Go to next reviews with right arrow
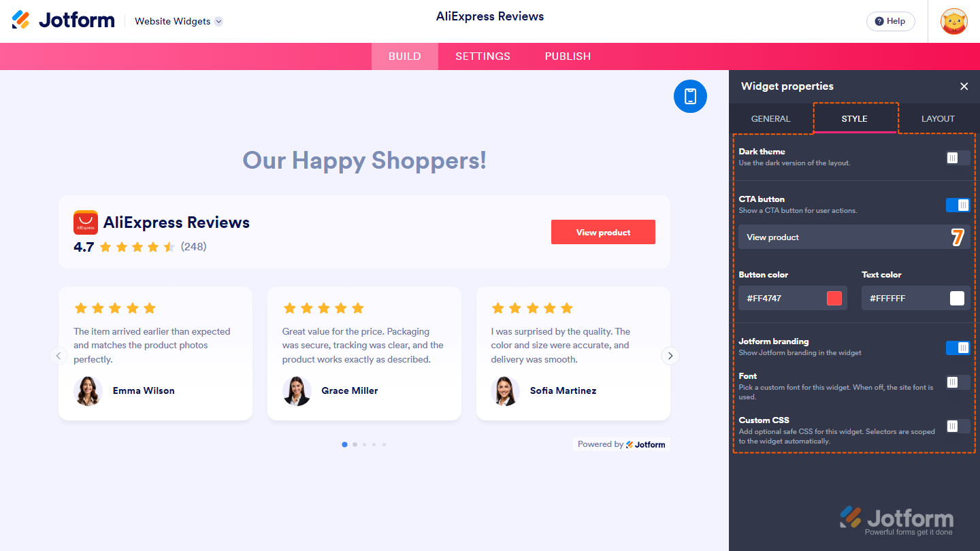 [670, 356]
